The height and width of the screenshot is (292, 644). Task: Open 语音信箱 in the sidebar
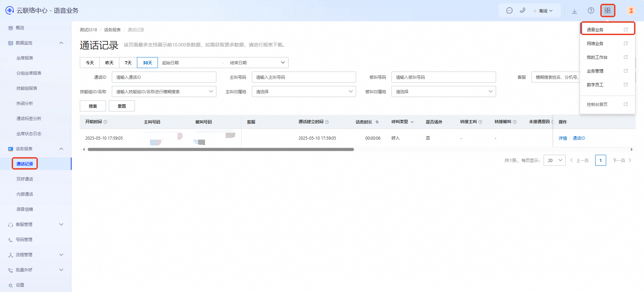pos(25,209)
